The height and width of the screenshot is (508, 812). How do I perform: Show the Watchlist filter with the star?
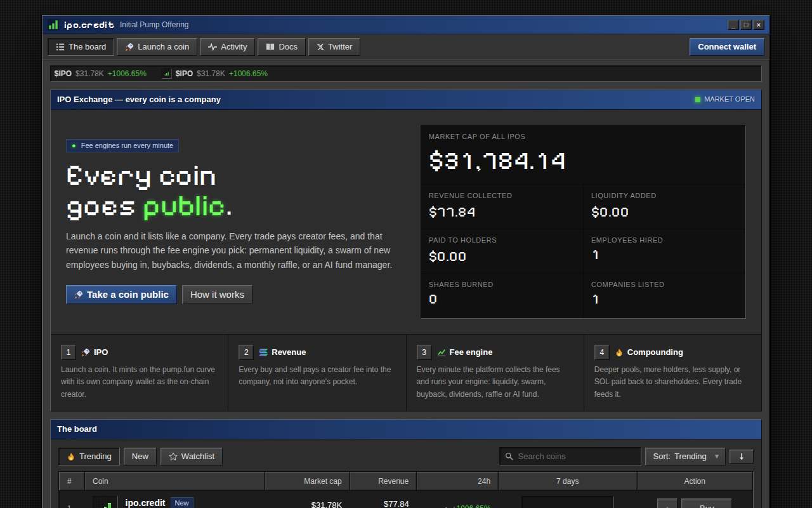[x=192, y=457]
